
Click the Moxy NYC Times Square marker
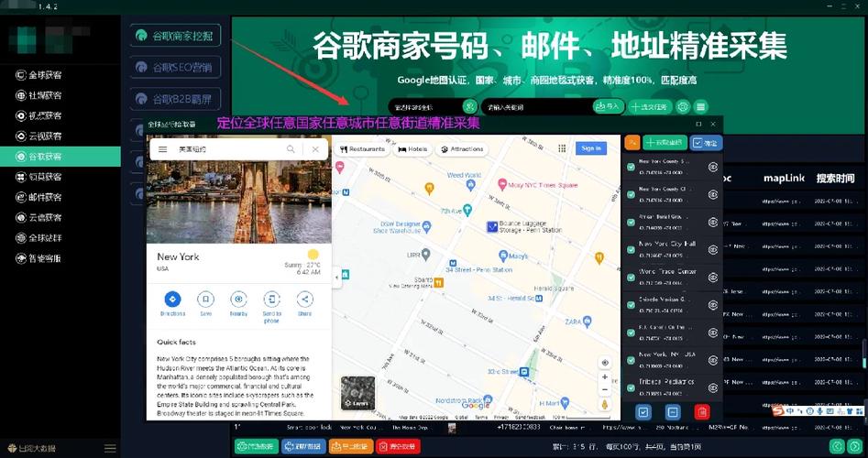coord(502,184)
